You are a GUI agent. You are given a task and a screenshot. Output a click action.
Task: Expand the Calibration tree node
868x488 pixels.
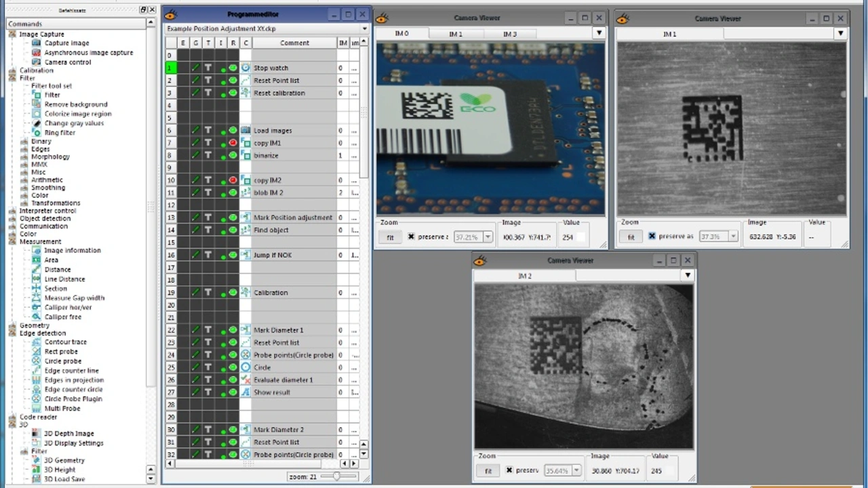click(x=12, y=70)
